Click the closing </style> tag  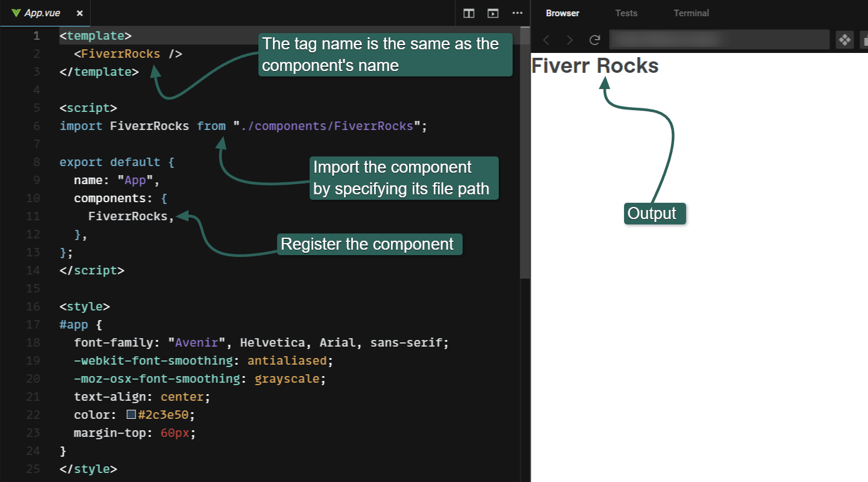(x=89, y=469)
